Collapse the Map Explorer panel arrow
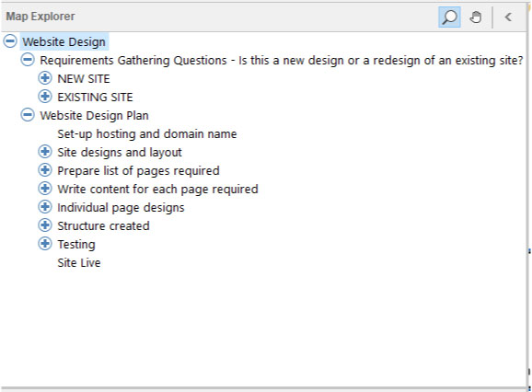The width and height of the screenshot is (532, 392). (x=508, y=17)
